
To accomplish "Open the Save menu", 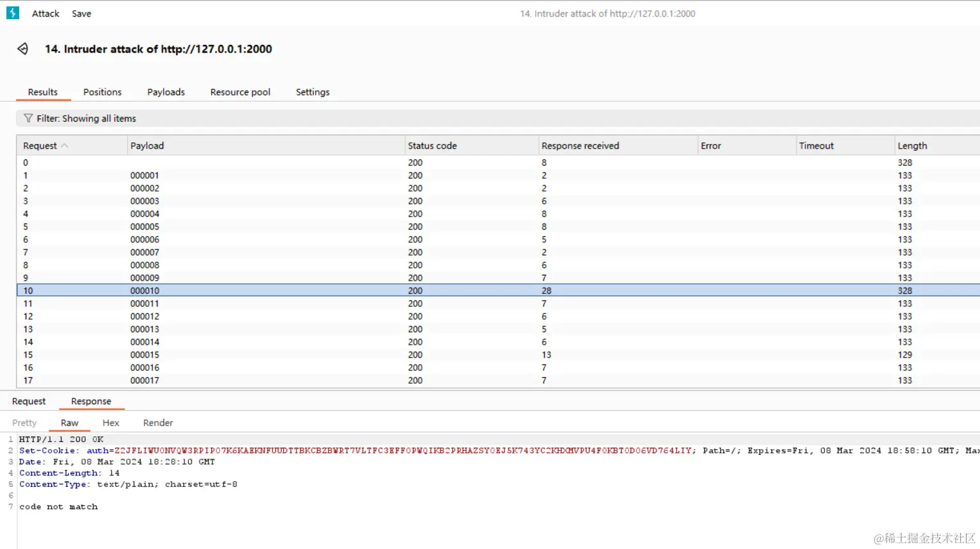I will pyautogui.click(x=81, y=13).
